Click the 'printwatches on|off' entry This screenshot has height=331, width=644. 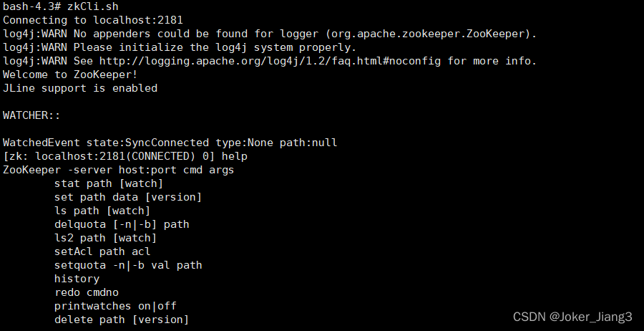click(115, 306)
